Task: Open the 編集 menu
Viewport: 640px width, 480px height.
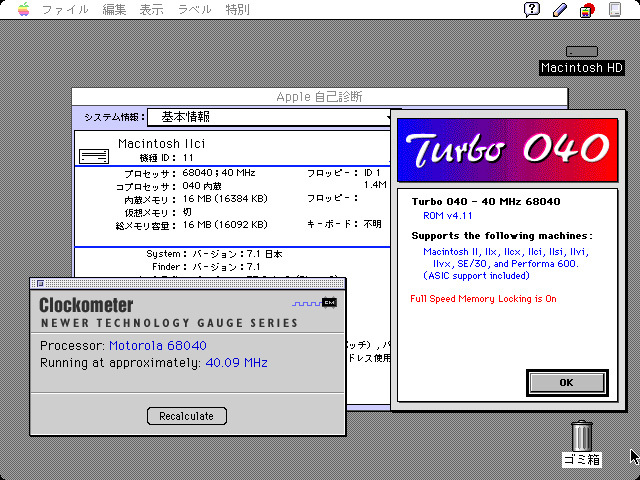Action: tap(114, 9)
